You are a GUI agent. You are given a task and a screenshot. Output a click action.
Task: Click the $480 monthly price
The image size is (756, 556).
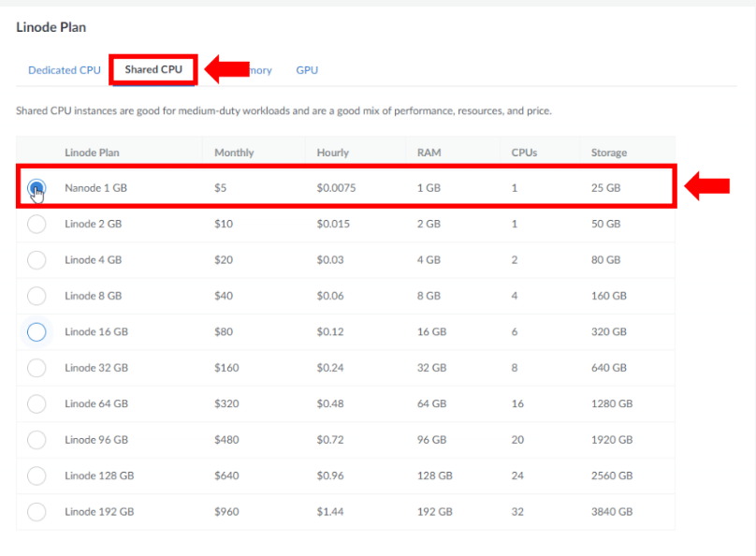coord(226,440)
